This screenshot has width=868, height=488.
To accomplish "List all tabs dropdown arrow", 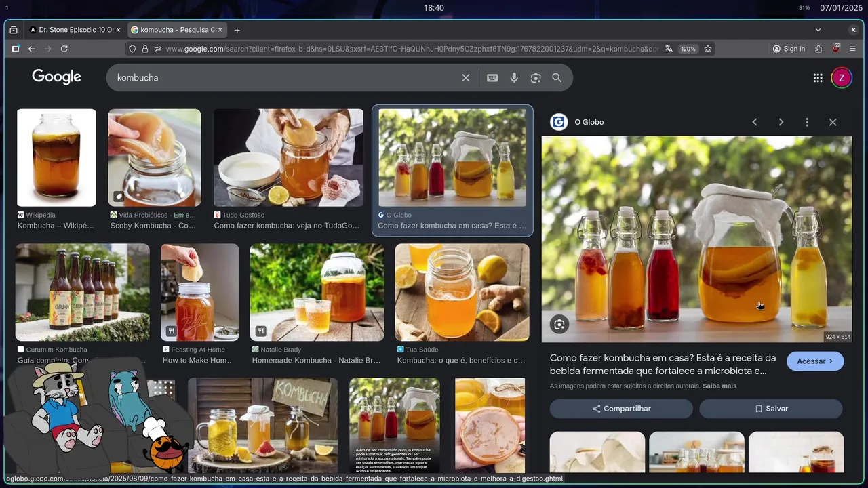I will tap(818, 30).
